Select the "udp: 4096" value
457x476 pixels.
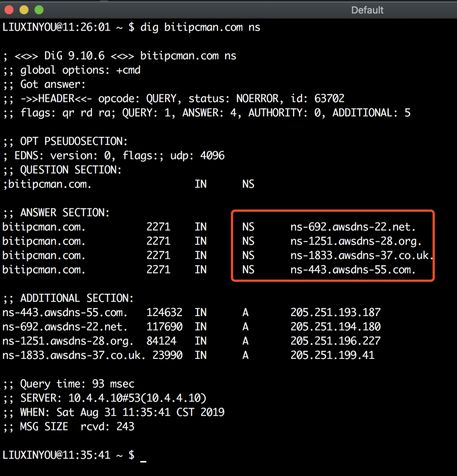point(197,156)
